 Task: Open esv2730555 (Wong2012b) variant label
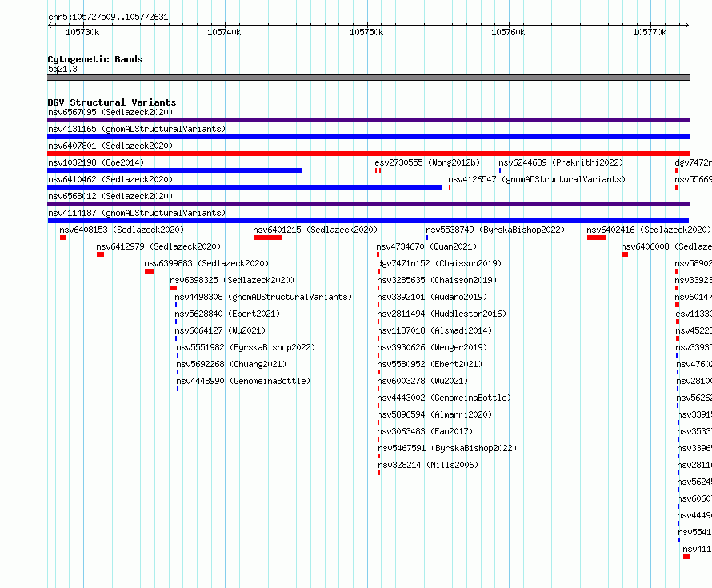[427, 162]
